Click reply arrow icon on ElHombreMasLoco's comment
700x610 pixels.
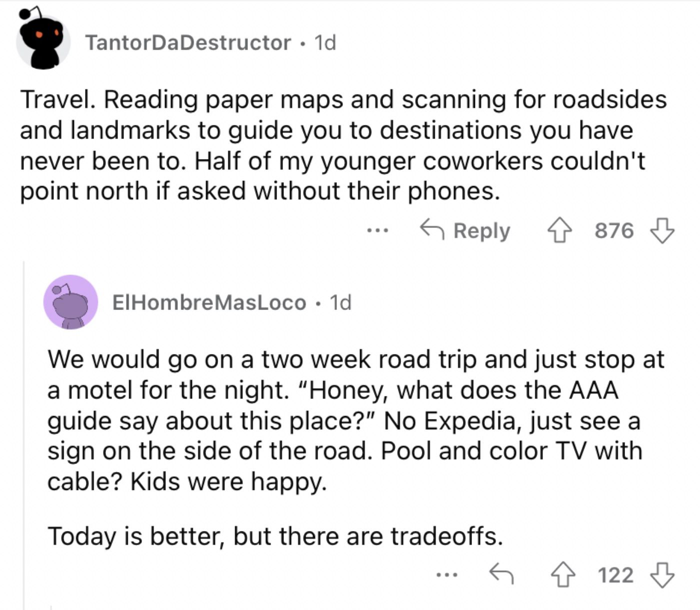[x=501, y=574]
